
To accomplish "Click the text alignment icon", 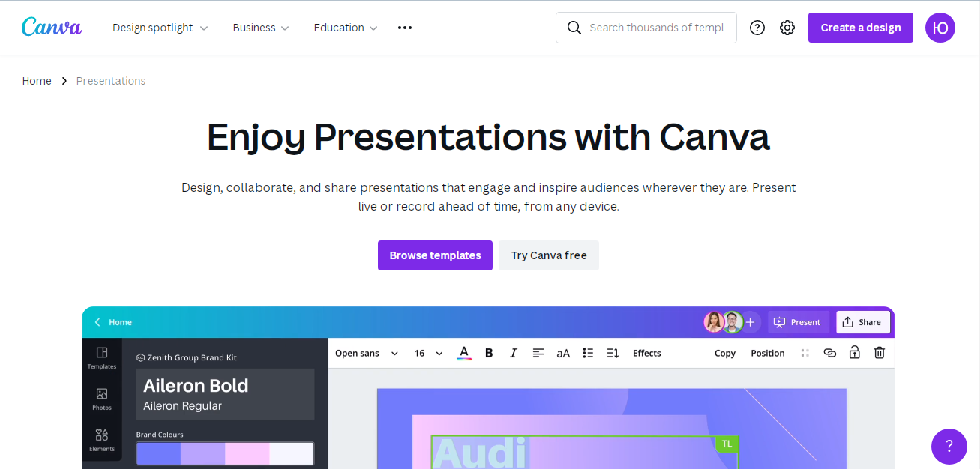I will pyautogui.click(x=538, y=353).
